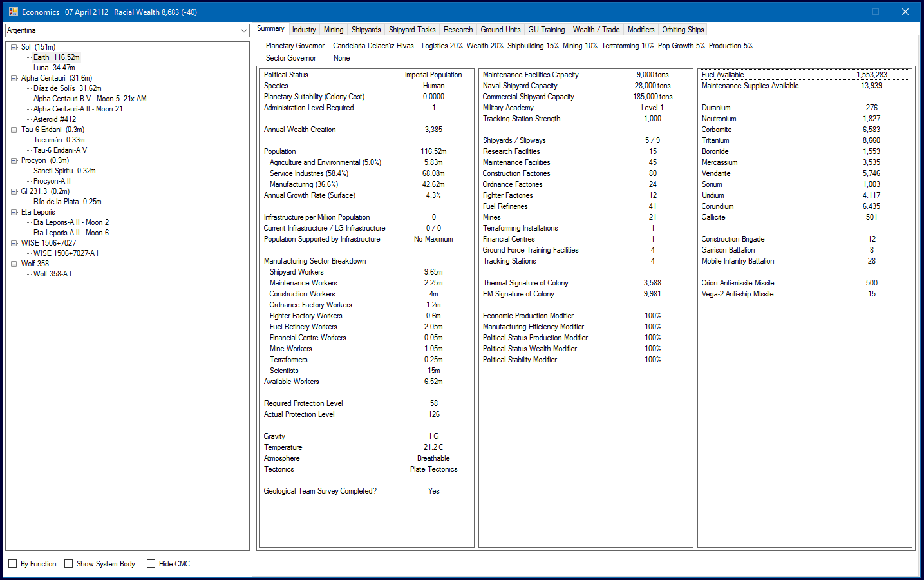Image resolution: width=924 pixels, height=580 pixels.
Task: Close the Economics window
Action: click(905, 12)
